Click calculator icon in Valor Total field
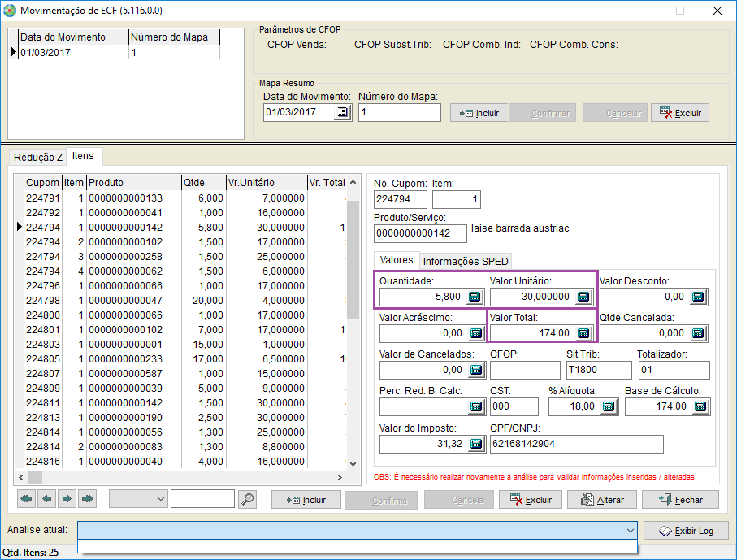 tap(583, 333)
